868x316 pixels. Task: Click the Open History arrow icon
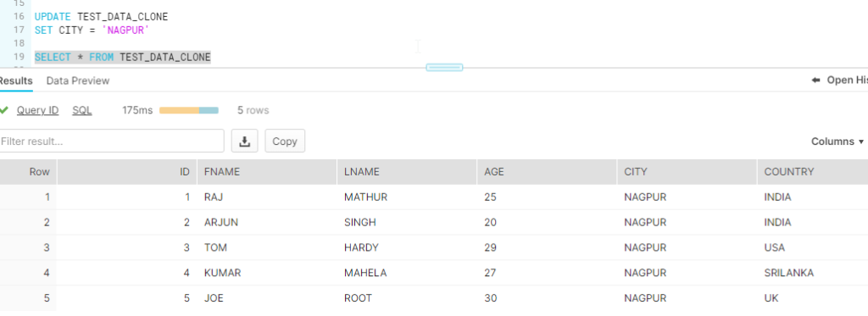click(x=815, y=80)
